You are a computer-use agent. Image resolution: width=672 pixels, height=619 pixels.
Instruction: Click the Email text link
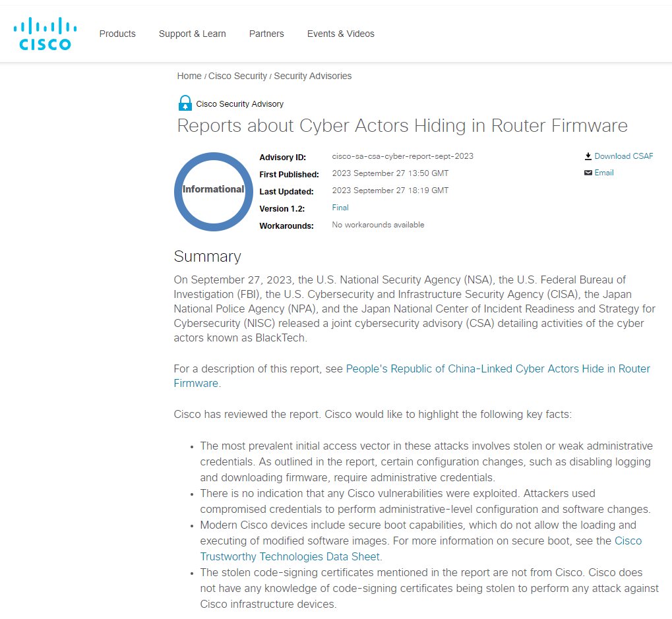point(604,173)
